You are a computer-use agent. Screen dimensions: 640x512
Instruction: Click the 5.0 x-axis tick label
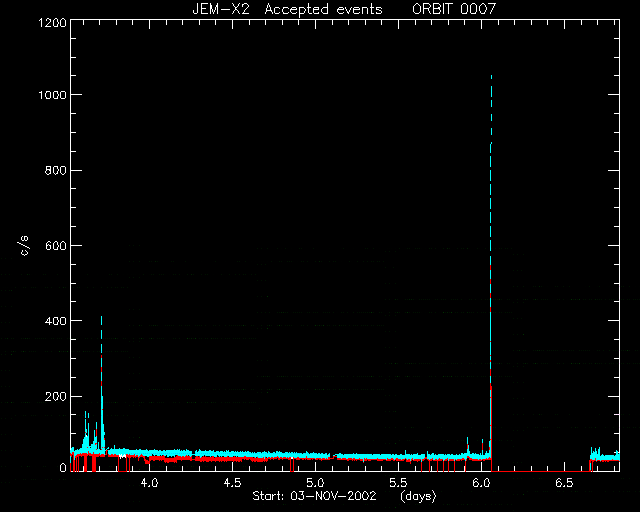(x=315, y=483)
